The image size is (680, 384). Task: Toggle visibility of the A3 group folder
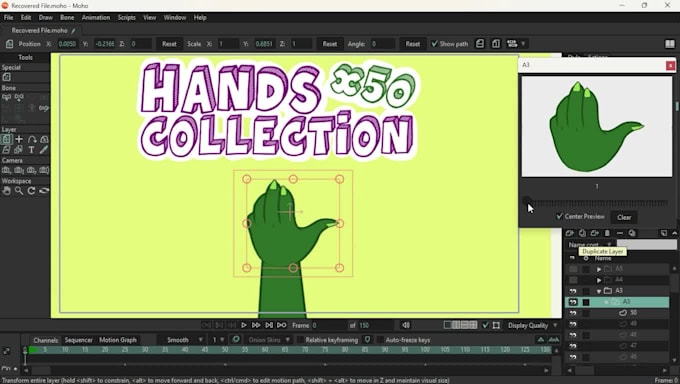(573, 291)
